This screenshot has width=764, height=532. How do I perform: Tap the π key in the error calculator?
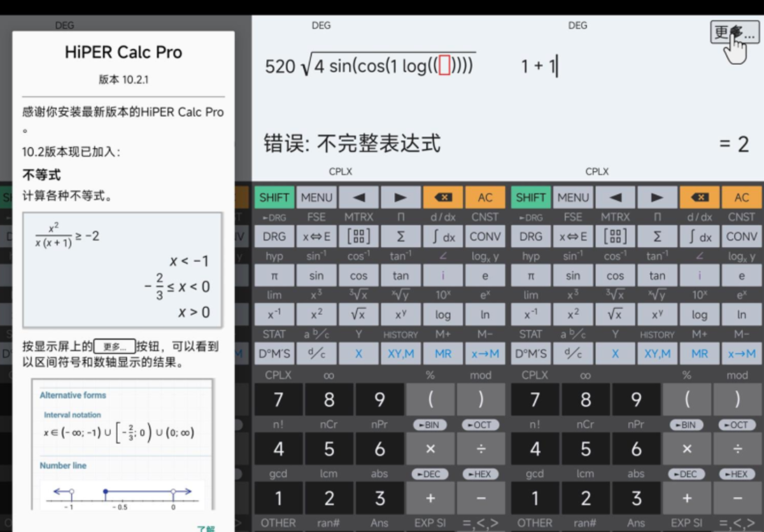tap(274, 276)
